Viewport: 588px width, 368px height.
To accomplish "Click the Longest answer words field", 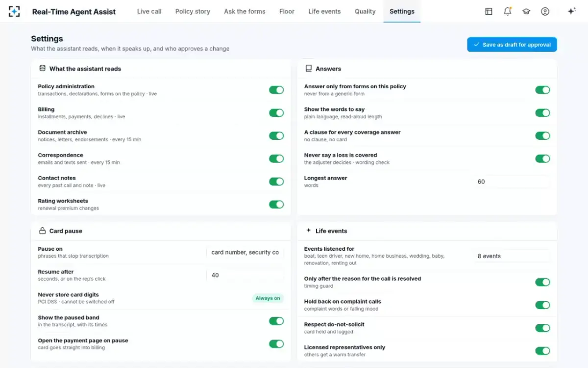I will point(511,182).
